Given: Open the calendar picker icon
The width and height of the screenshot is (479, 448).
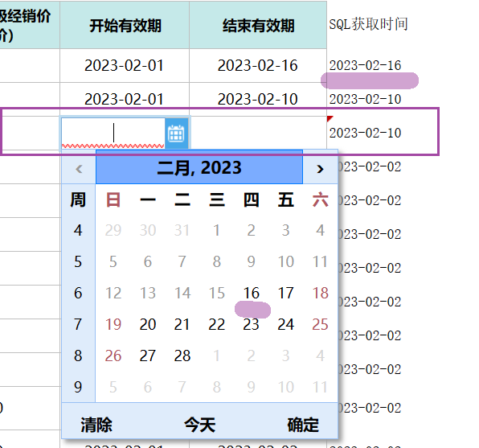Looking at the screenshot, I should coord(176,134).
